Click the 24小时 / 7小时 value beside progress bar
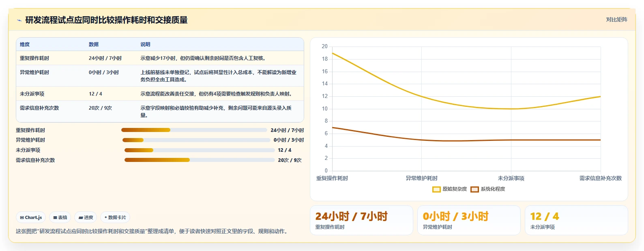Viewport: 644px width, 251px height. [287, 130]
